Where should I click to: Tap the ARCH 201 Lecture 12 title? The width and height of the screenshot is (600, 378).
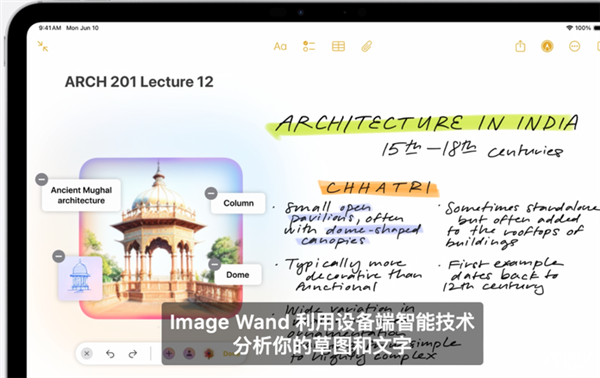[139, 82]
